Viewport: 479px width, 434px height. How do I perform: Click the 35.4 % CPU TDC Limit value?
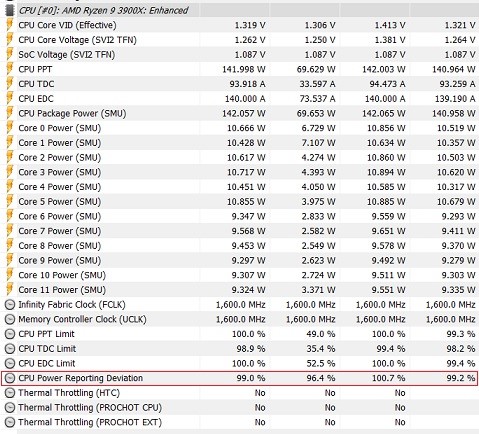[x=321, y=349]
